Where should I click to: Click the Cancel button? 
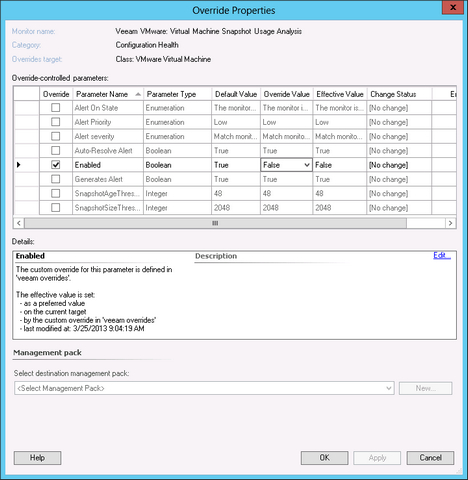click(430, 458)
